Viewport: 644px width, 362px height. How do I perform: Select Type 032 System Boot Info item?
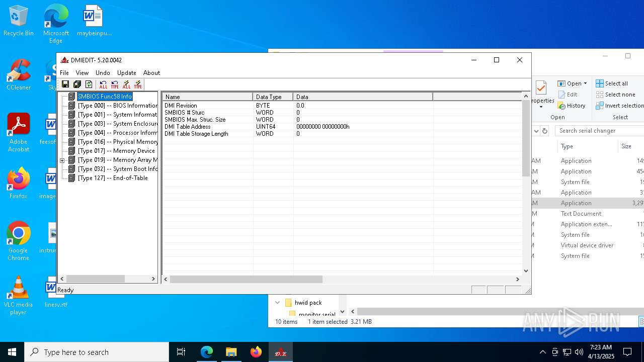117,169
